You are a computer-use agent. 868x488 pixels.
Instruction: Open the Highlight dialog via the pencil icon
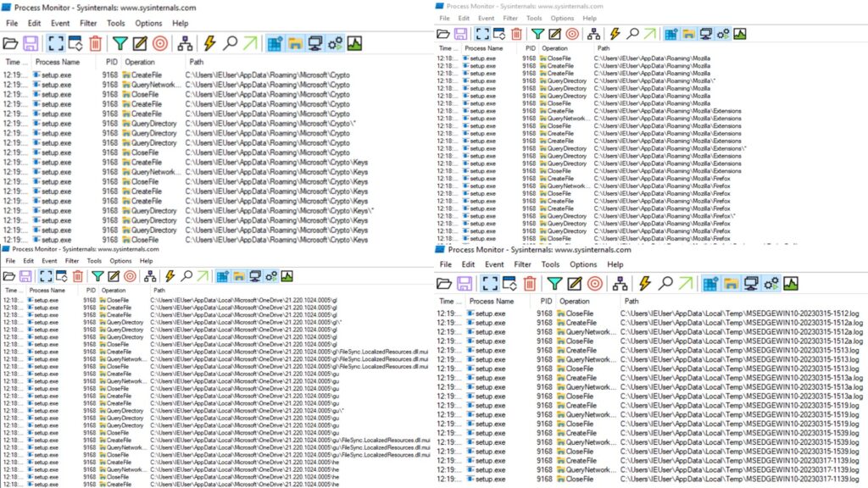pyautogui.click(x=139, y=42)
